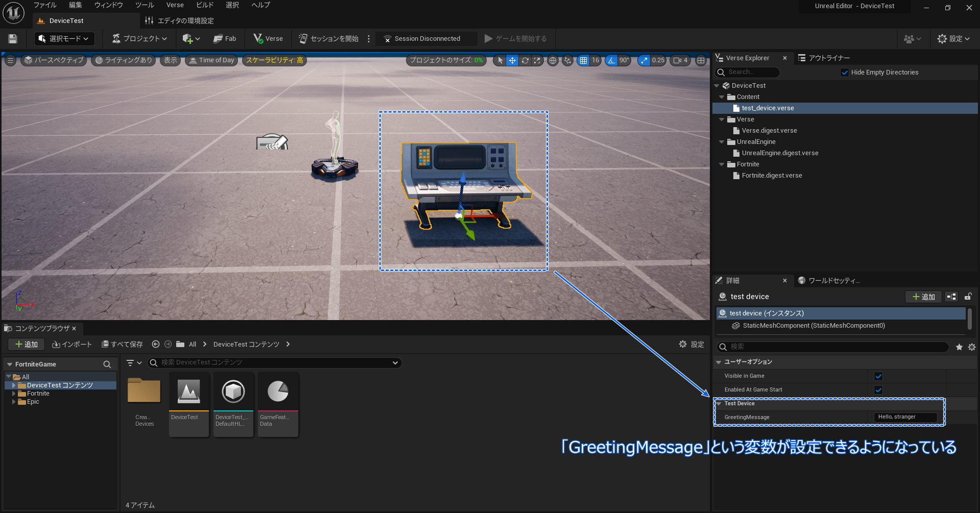
Task: Open the Verse menu in menu bar
Action: [x=175, y=5]
